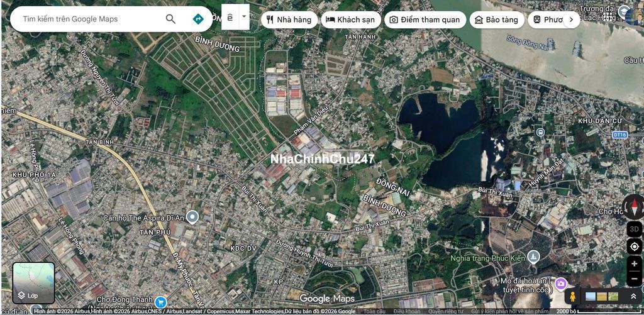Toggle 3D map view

tap(634, 229)
